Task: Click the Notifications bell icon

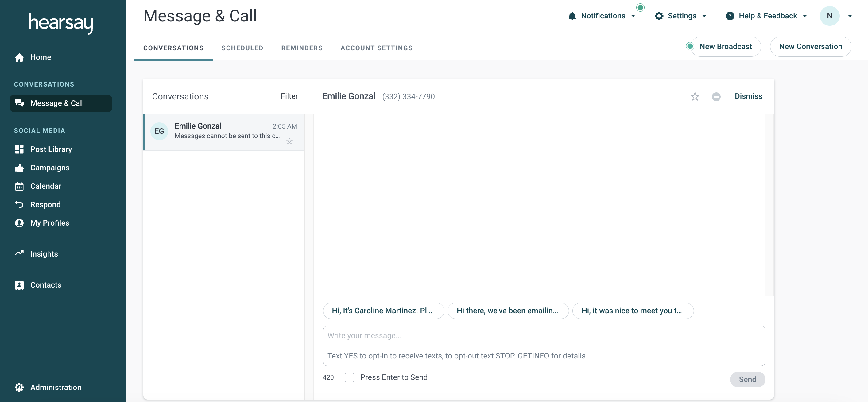Action: coord(572,16)
